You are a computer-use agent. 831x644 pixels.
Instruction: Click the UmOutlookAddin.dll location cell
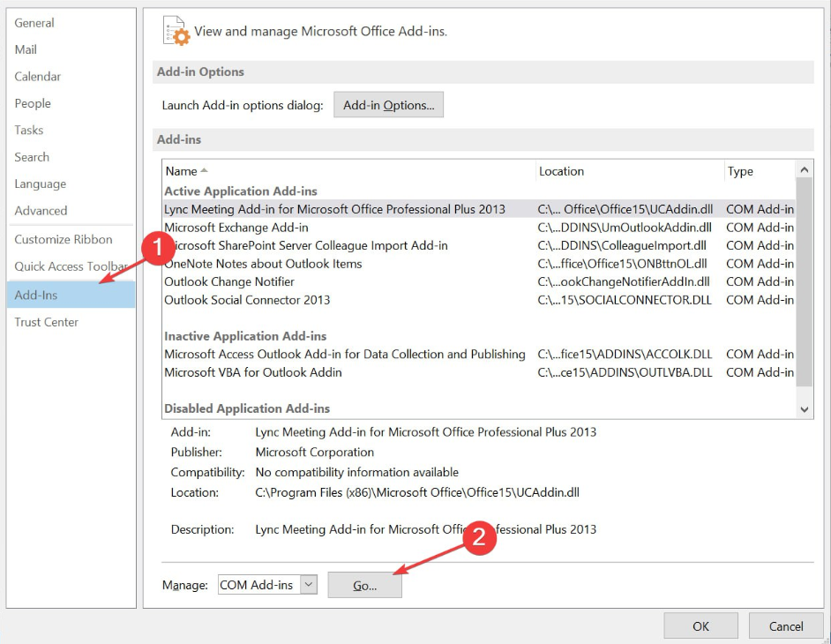[625, 228]
